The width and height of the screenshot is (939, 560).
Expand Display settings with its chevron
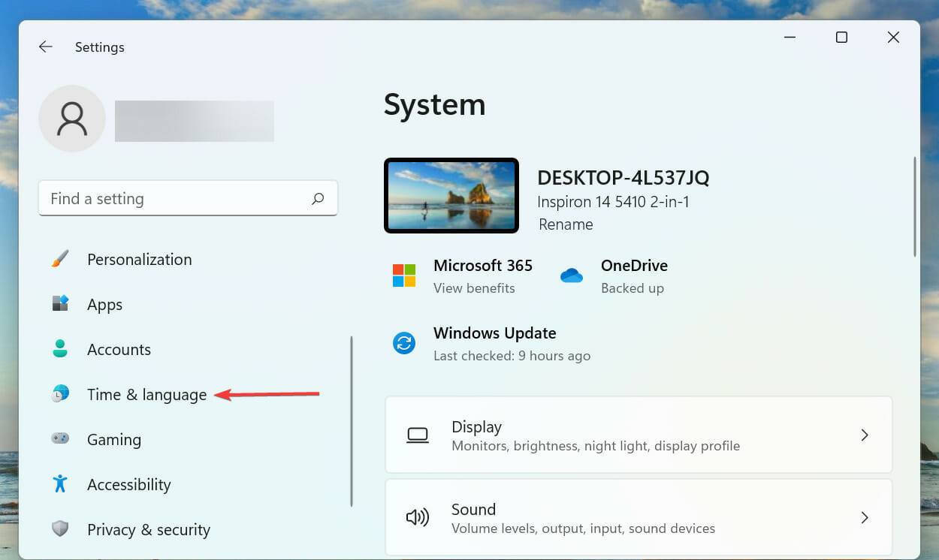click(865, 435)
